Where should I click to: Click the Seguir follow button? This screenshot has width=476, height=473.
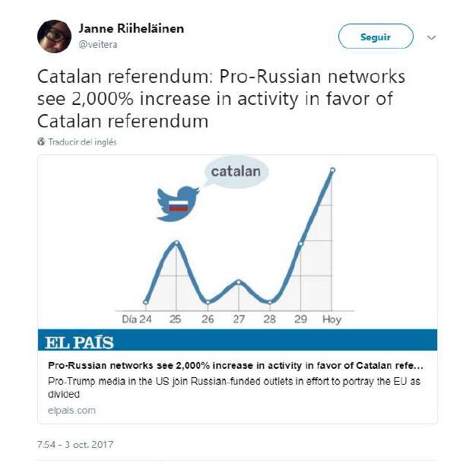pyautogui.click(x=376, y=37)
